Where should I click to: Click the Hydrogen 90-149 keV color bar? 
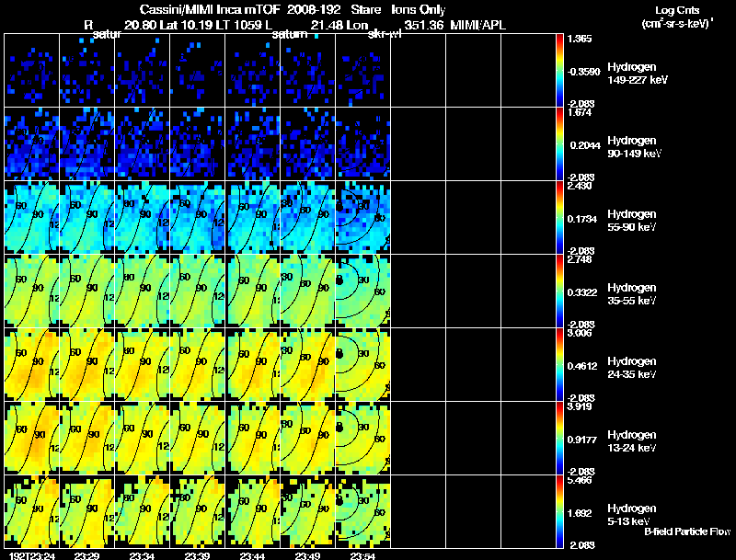tap(559, 144)
